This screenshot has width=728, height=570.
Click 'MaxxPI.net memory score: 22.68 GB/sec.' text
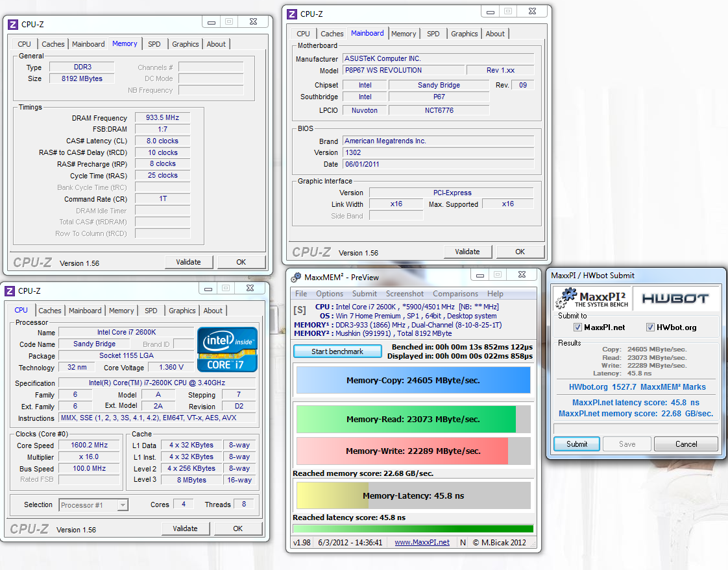(x=636, y=414)
